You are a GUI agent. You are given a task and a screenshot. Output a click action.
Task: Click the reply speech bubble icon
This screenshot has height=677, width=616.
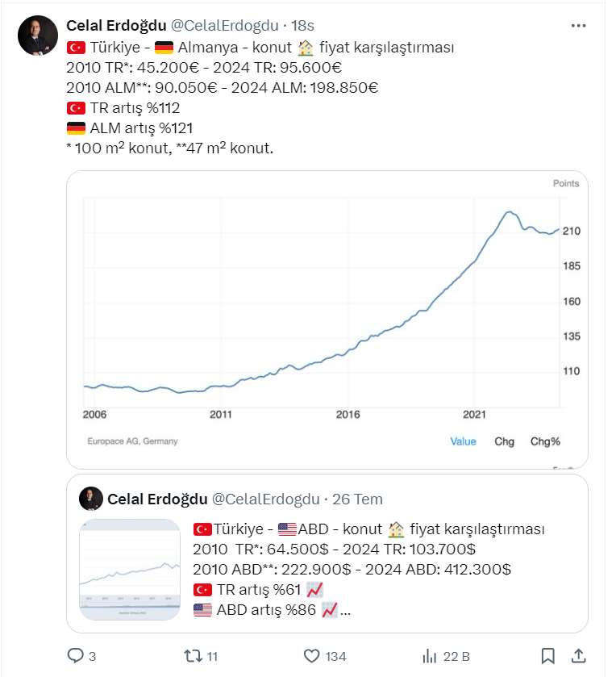[x=74, y=655]
